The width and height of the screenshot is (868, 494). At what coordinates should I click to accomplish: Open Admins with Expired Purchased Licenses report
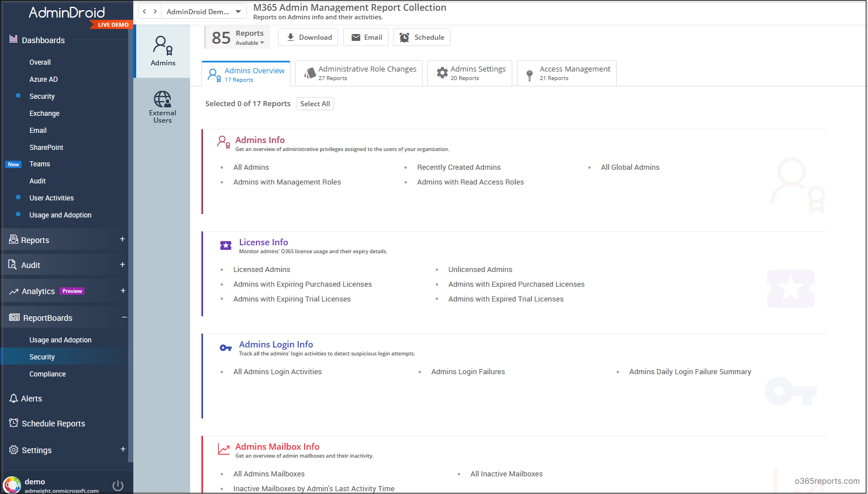pyautogui.click(x=516, y=284)
